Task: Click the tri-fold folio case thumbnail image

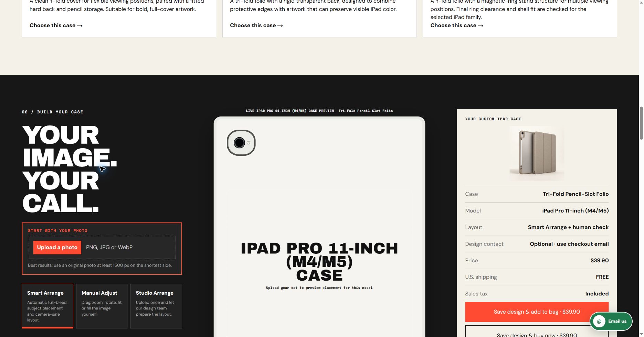Action: tap(537, 153)
